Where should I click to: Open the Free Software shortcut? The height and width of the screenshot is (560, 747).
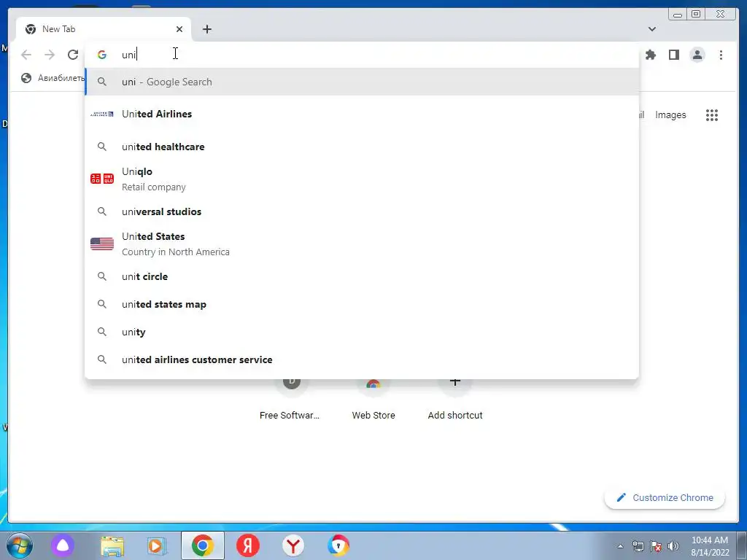pyautogui.click(x=290, y=400)
